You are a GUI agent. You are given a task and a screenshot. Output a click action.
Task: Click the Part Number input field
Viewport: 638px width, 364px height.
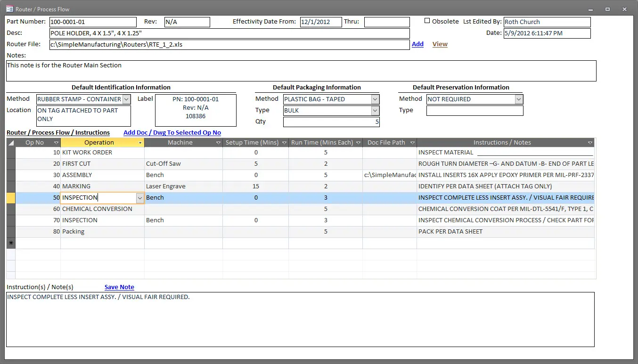point(92,22)
